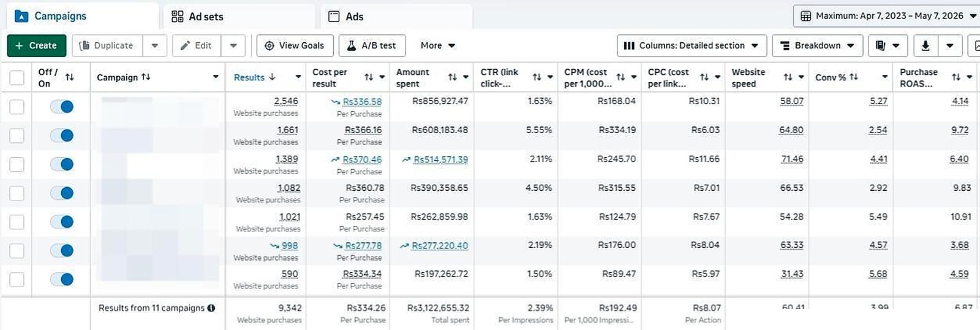Screen dimensions: 980x330
Task: Open Conv % column options arrow
Action: click(x=885, y=77)
